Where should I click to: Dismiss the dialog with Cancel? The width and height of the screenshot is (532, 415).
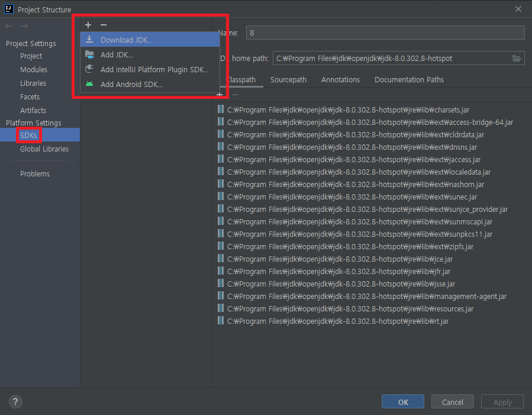[x=452, y=402]
